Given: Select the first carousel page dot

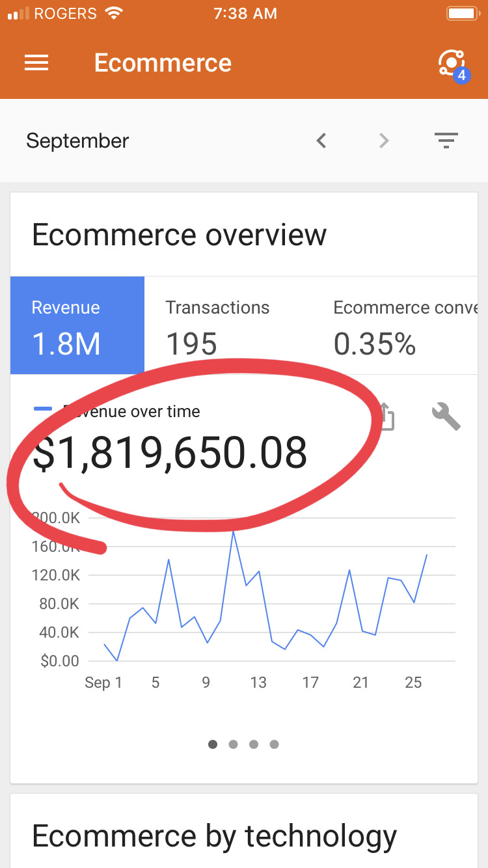Looking at the screenshot, I should pos(213,744).
